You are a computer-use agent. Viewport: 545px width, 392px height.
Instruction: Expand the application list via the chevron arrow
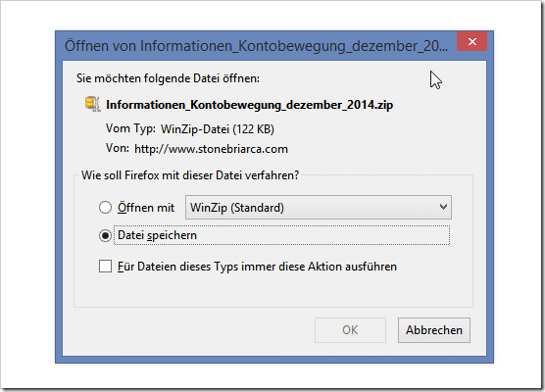[443, 207]
